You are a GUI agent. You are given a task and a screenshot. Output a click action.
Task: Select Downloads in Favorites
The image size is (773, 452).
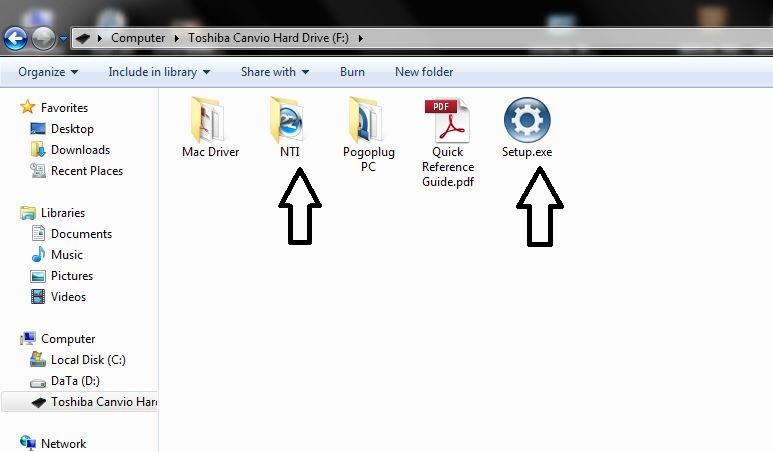click(80, 149)
